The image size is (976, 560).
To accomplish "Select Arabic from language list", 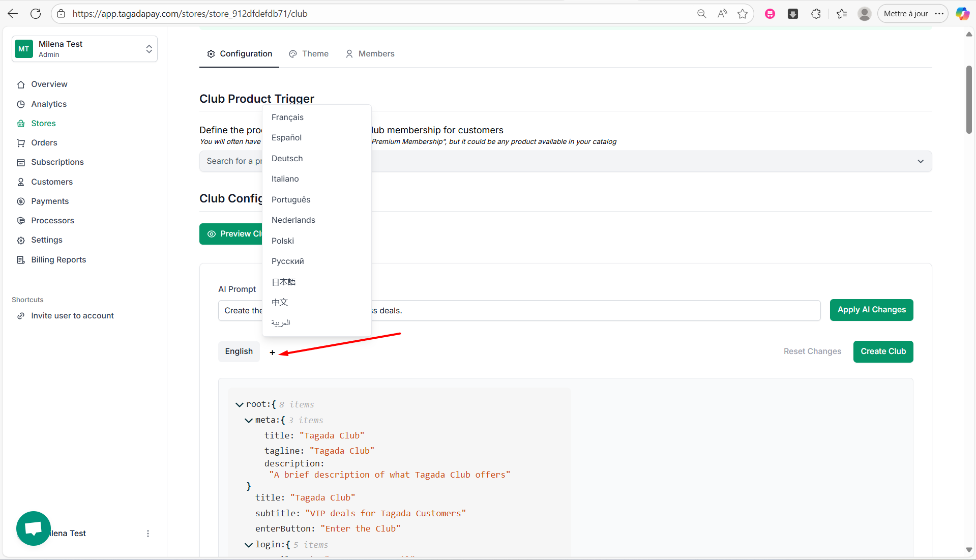I will [316, 323].
